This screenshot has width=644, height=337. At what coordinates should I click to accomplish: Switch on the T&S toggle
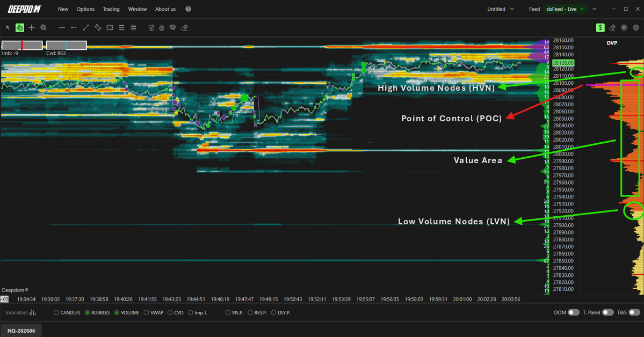click(634, 313)
